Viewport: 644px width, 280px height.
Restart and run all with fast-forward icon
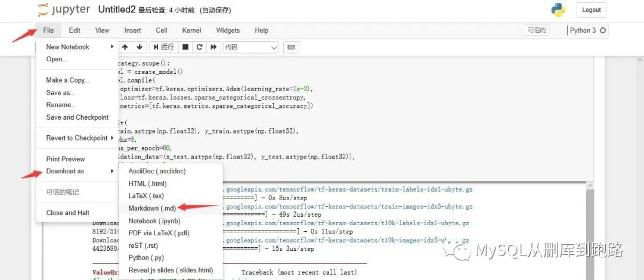pyautogui.click(x=213, y=47)
